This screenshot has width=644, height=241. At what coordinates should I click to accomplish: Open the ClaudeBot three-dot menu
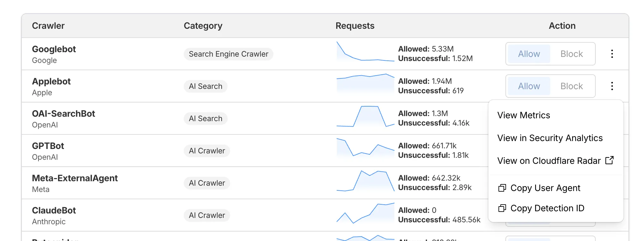point(612,215)
